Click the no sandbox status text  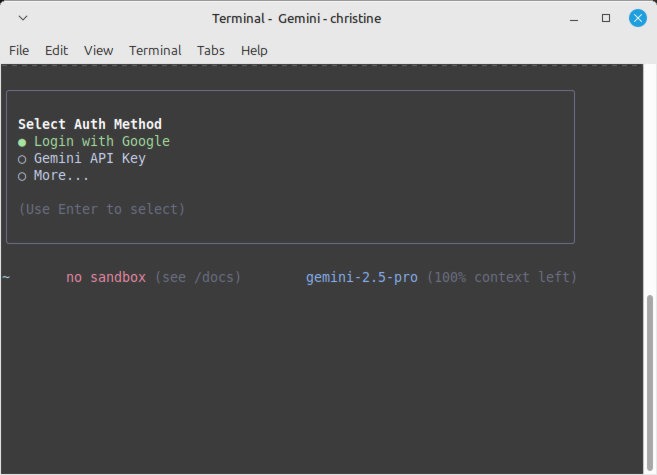pos(106,277)
